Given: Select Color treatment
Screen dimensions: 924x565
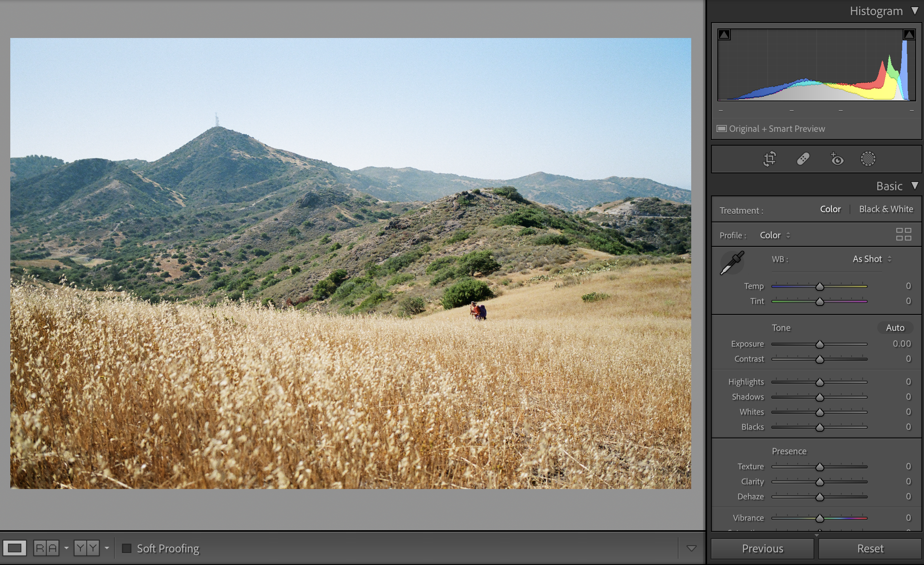Looking at the screenshot, I should click(x=830, y=209).
